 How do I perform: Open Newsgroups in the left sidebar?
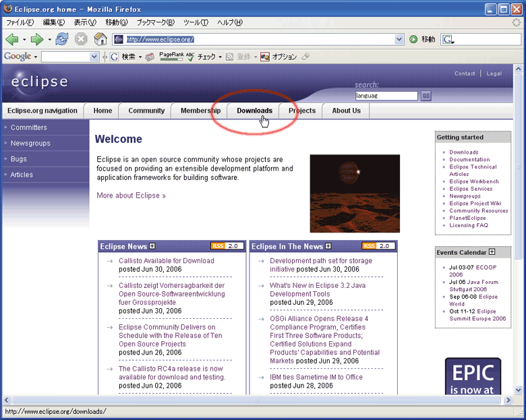point(30,143)
